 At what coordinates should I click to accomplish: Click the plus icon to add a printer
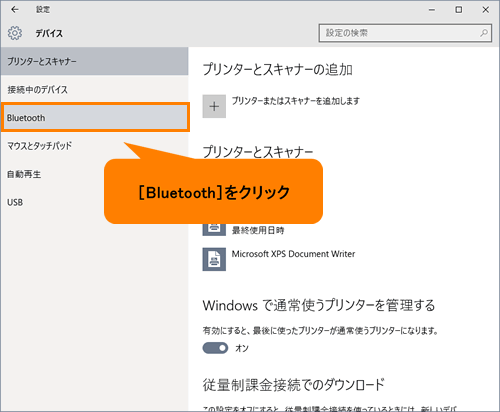click(x=214, y=106)
